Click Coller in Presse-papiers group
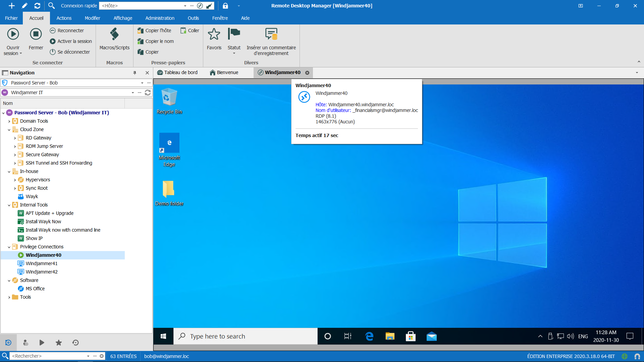The height and width of the screenshot is (362, 644). [x=190, y=31]
